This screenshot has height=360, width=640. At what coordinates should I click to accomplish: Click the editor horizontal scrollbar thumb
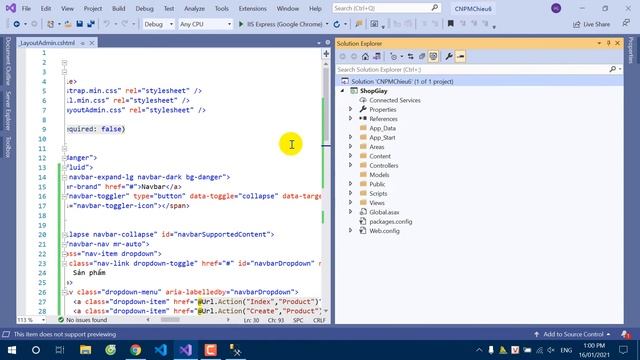(170, 320)
